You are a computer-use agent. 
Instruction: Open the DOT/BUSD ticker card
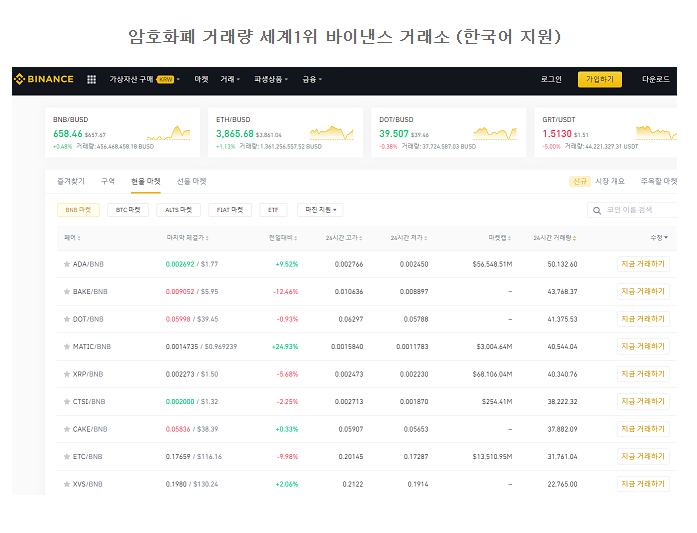pos(449,132)
